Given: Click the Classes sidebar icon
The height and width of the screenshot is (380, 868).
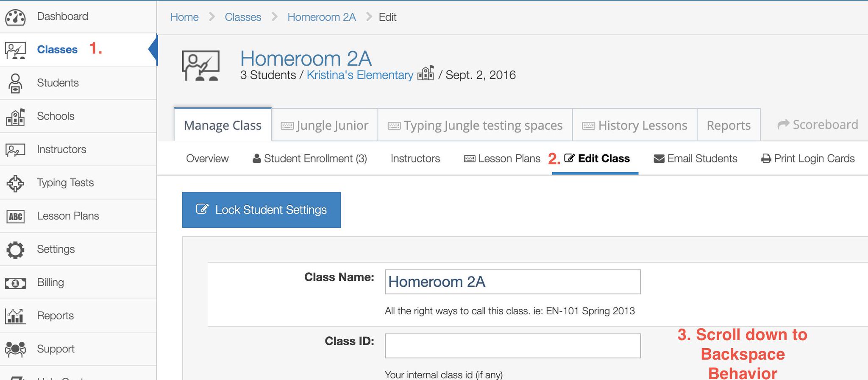Looking at the screenshot, I should [15, 50].
